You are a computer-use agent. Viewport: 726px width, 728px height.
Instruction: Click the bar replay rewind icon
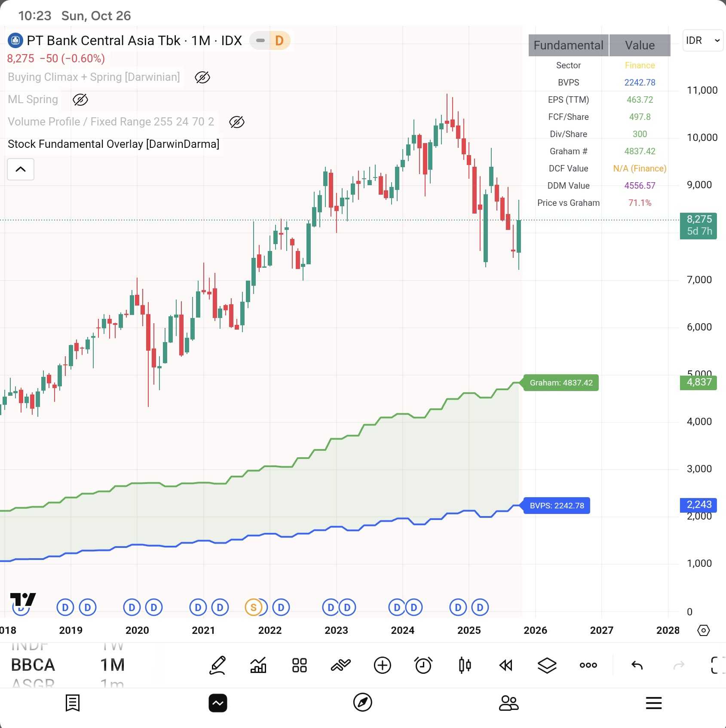click(x=506, y=665)
